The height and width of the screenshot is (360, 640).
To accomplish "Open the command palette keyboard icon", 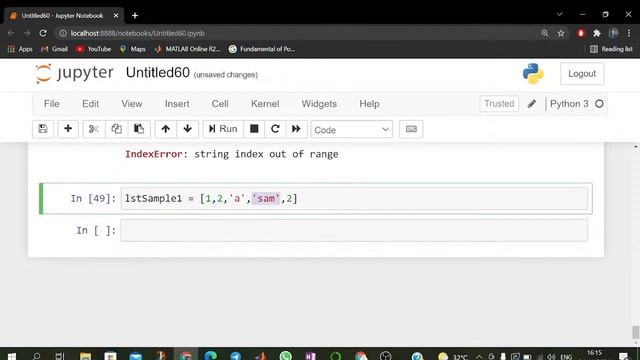I will [x=411, y=129].
